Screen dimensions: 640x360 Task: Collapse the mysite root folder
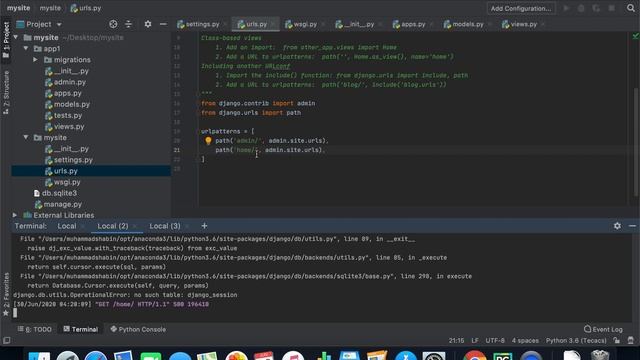(16, 38)
